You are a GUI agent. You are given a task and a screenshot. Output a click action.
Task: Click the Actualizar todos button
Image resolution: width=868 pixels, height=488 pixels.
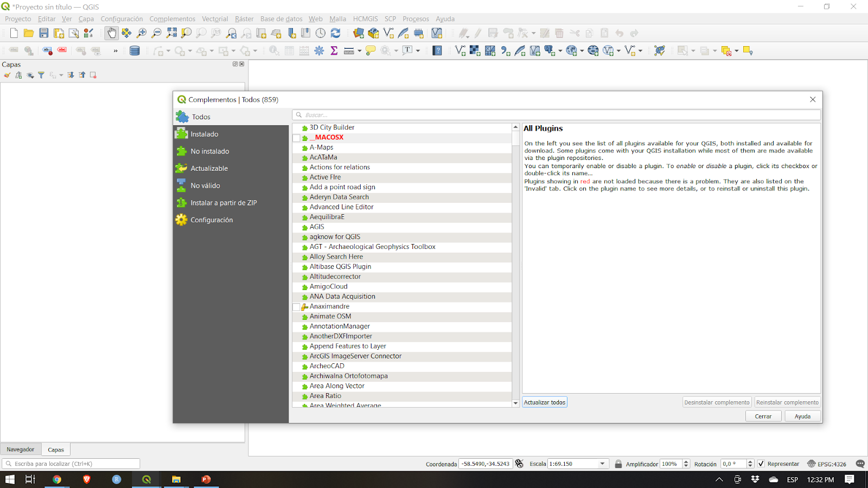point(545,402)
